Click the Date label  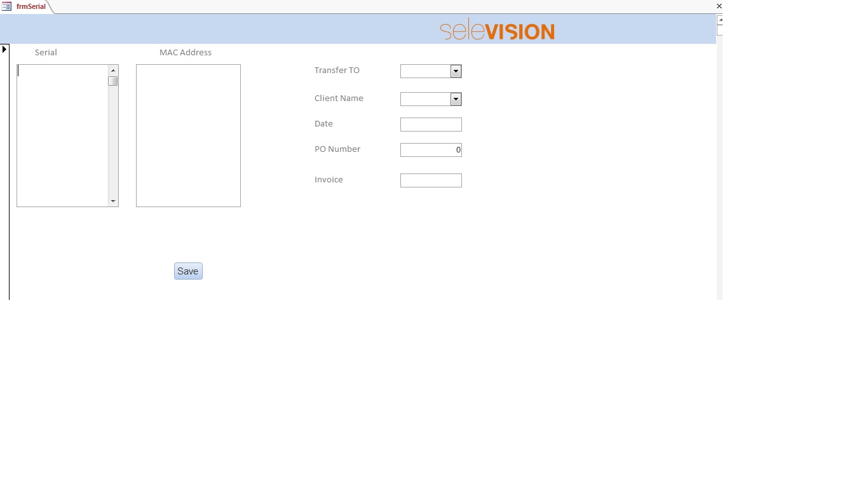click(x=323, y=124)
